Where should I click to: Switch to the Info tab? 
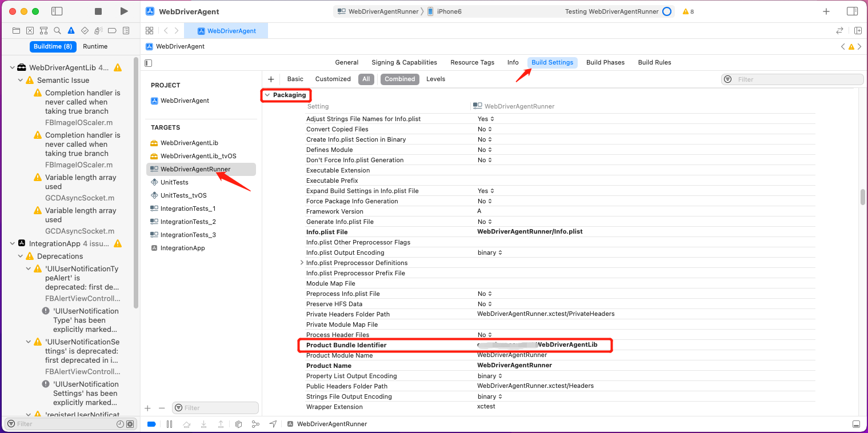(513, 63)
